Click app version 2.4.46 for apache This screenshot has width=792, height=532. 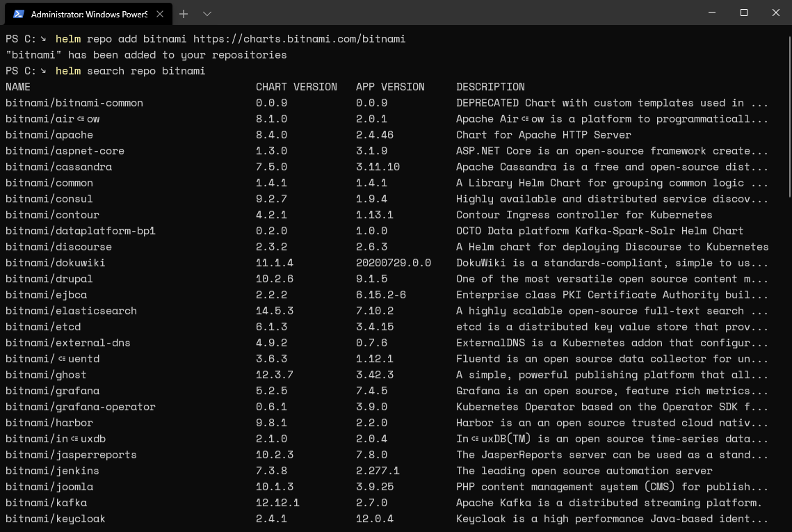[374, 135]
